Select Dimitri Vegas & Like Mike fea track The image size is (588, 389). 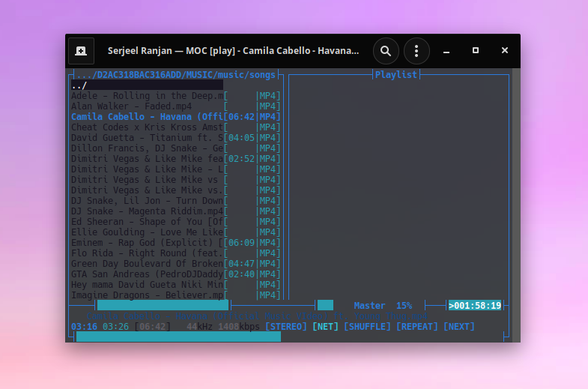click(x=175, y=159)
